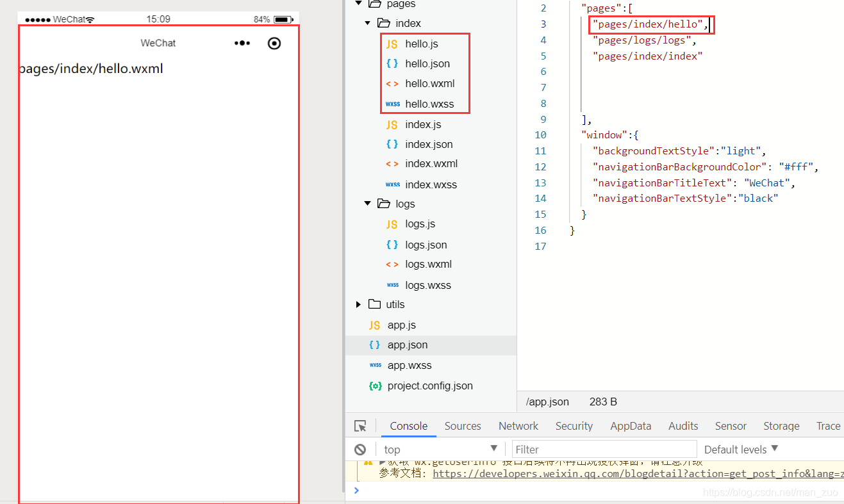The width and height of the screenshot is (844, 504).
Task: Click the config icon beside project.config.json
Action: coord(375,386)
